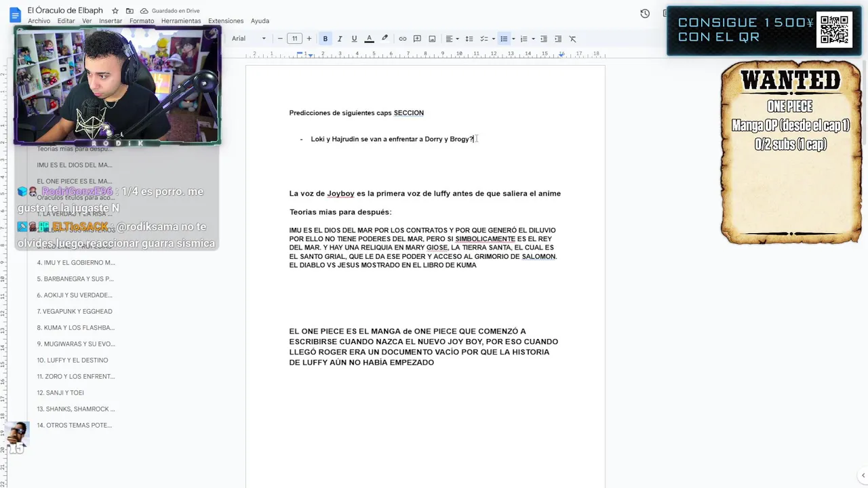This screenshot has height=488, width=868.
Task: Go to outline item OTROS TEMAS POTE...
Action: pos(75,425)
